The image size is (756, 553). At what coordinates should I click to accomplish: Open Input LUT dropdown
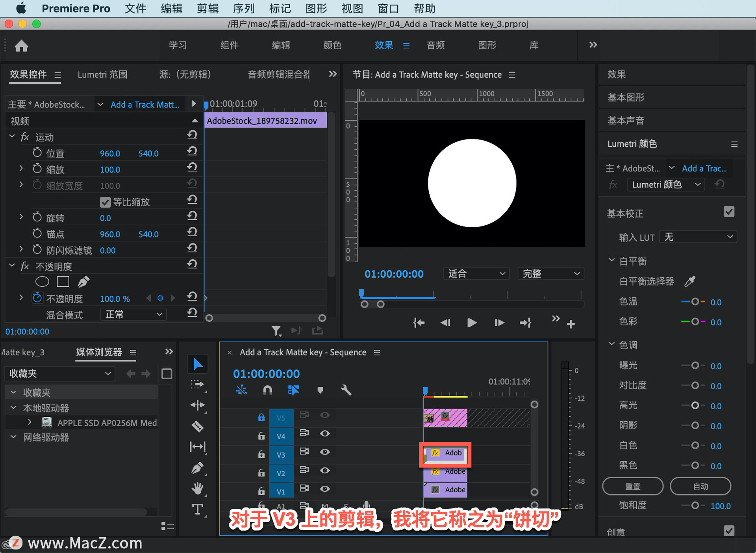click(x=697, y=237)
